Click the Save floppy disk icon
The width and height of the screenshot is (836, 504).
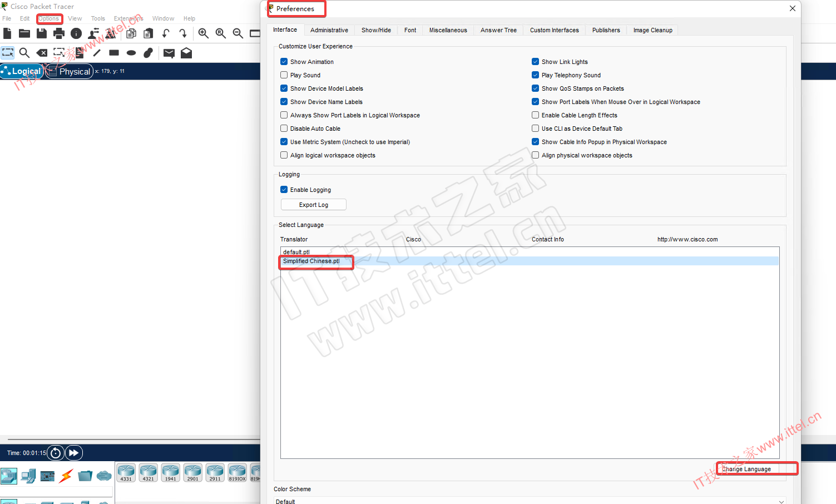tap(42, 33)
